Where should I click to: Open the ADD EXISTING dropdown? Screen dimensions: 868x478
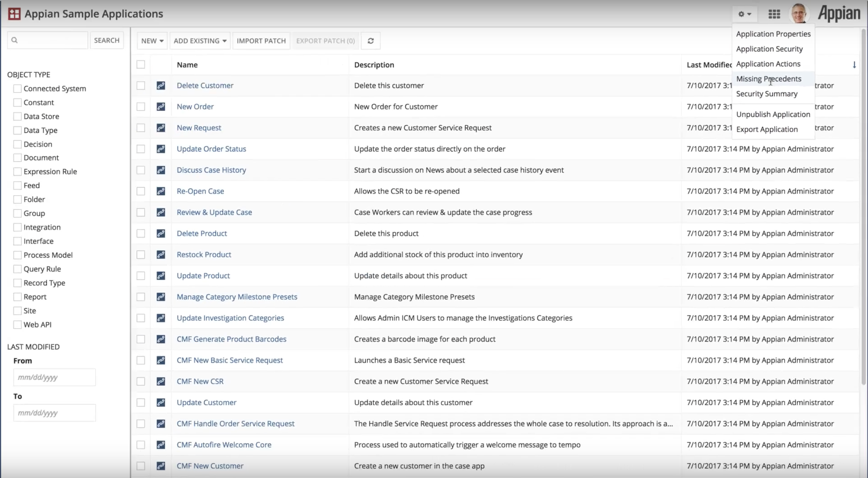point(200,40)
